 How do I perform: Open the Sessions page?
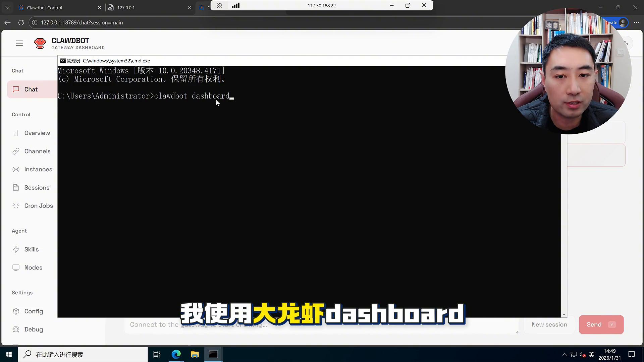[x=37, y=188]
